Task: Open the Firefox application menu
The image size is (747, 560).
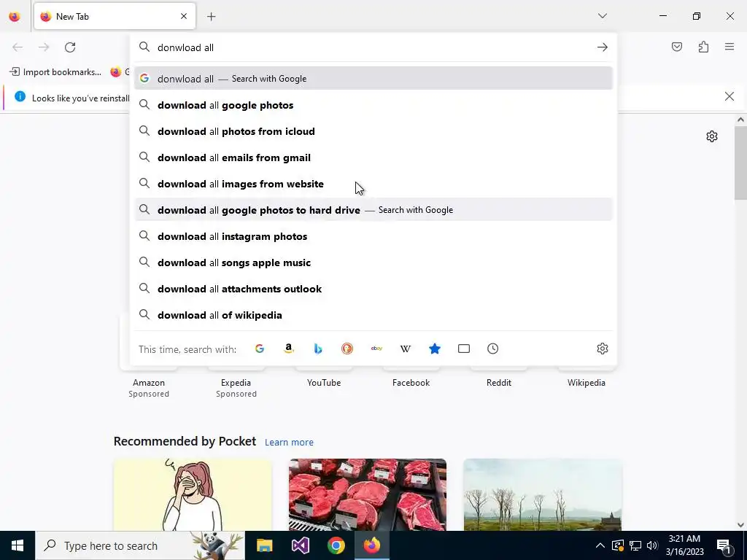Action: pos(729,47)
